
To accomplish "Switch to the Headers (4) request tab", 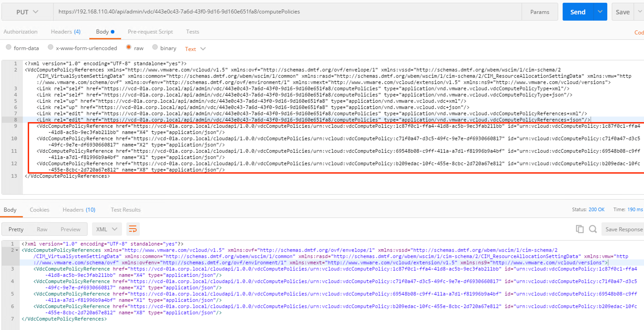I will coord(65,32).
